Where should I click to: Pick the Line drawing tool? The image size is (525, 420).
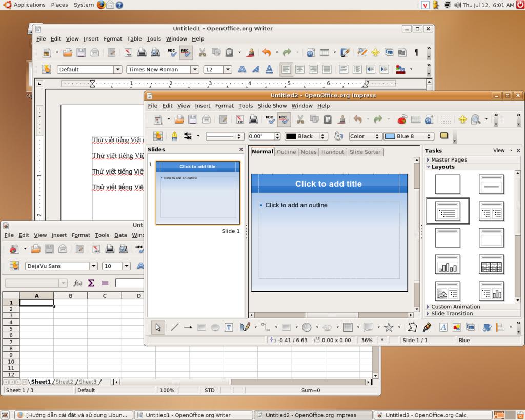(174, 327)
